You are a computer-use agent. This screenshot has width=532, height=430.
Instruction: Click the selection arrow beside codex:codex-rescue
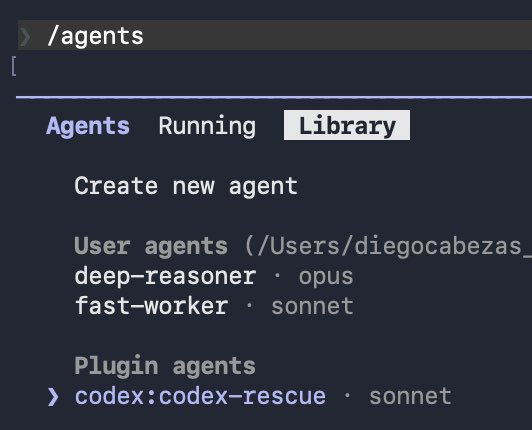(x=53, y=397)
